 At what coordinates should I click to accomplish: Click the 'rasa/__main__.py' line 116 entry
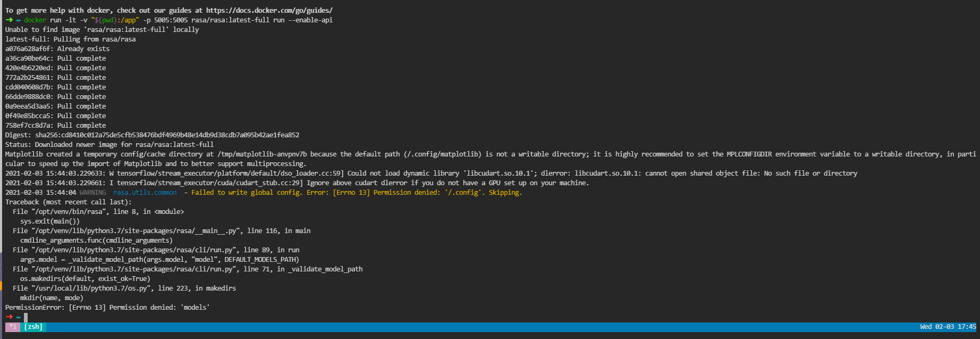pos(162,230)
